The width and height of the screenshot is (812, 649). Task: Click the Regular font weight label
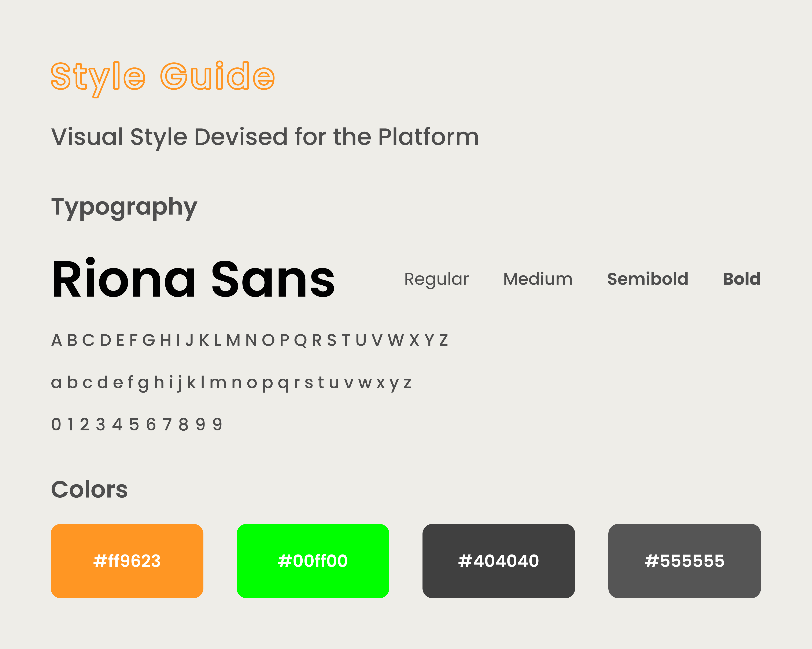436,279
